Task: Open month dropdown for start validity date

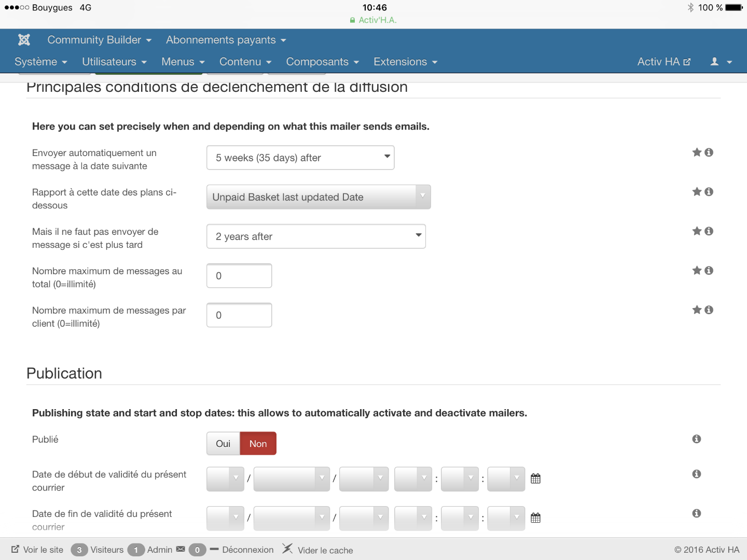Action: click(292, 479)
